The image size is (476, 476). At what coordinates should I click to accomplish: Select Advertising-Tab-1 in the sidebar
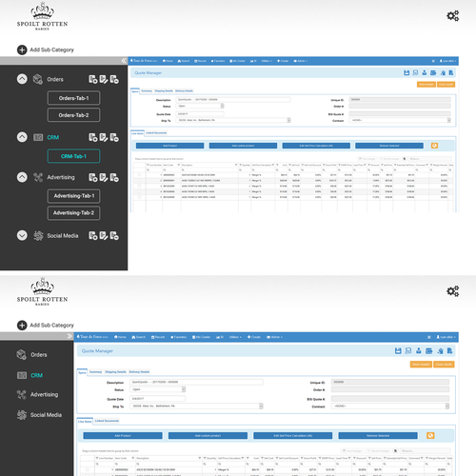tap(73, 196)
